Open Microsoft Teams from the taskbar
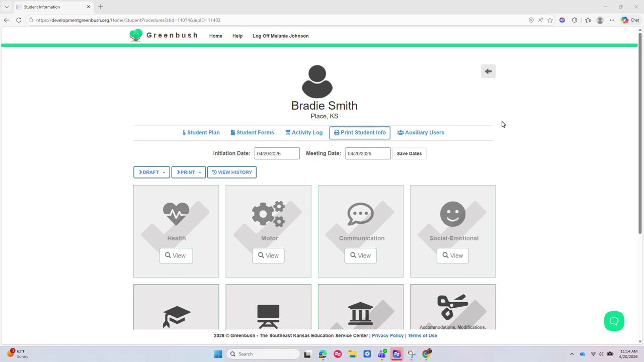 pos(382,354)
